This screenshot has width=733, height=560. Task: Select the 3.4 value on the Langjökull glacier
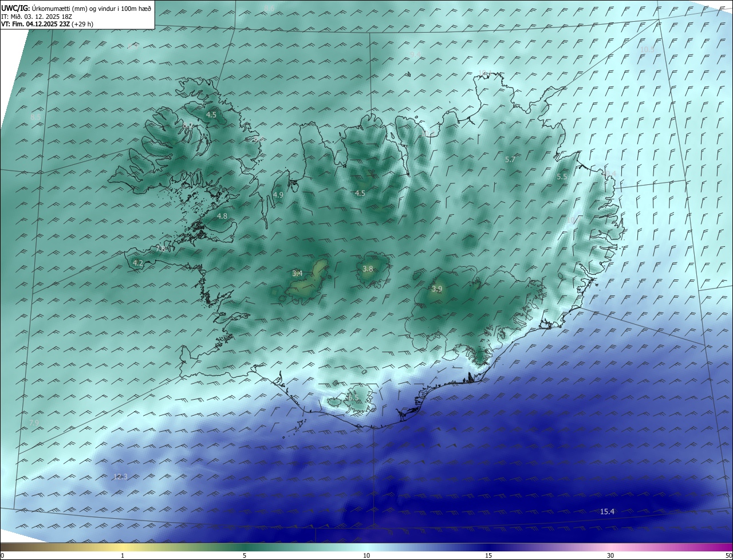297,273
